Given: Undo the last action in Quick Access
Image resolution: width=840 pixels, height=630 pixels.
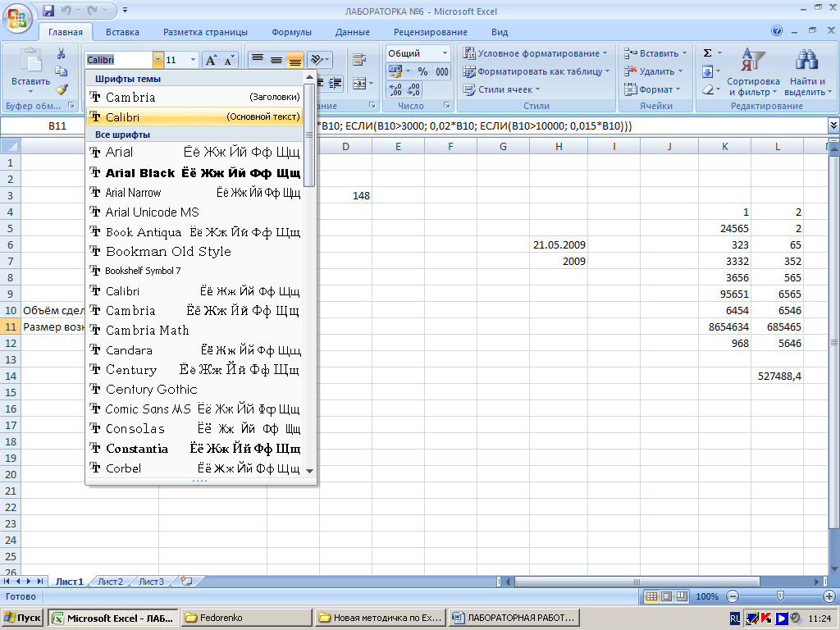Looking at the screenshot, I should coord(66,10).
